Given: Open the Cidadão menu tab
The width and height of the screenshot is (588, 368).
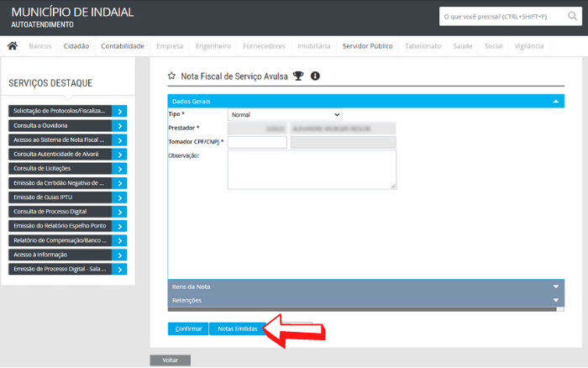Looking at the screenshot, I should click(76, 46).
